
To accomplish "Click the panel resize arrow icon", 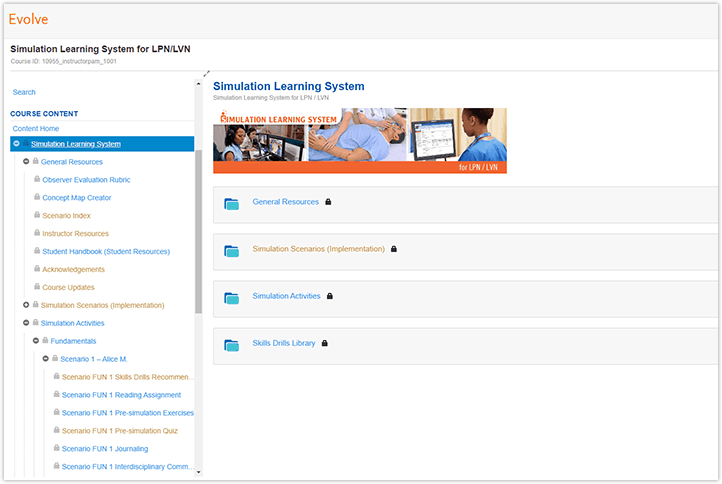I will click(206, 73).
